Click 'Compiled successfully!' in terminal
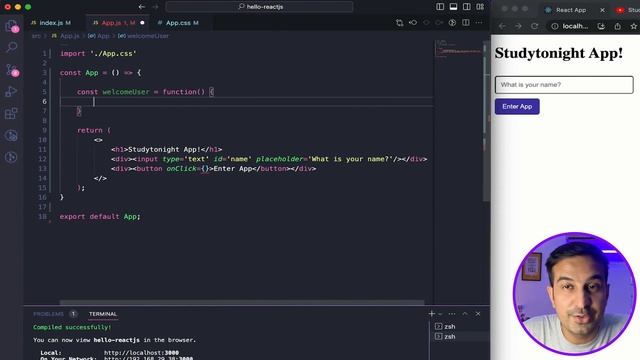Screen dimensions: 640x360 point(72,327)
